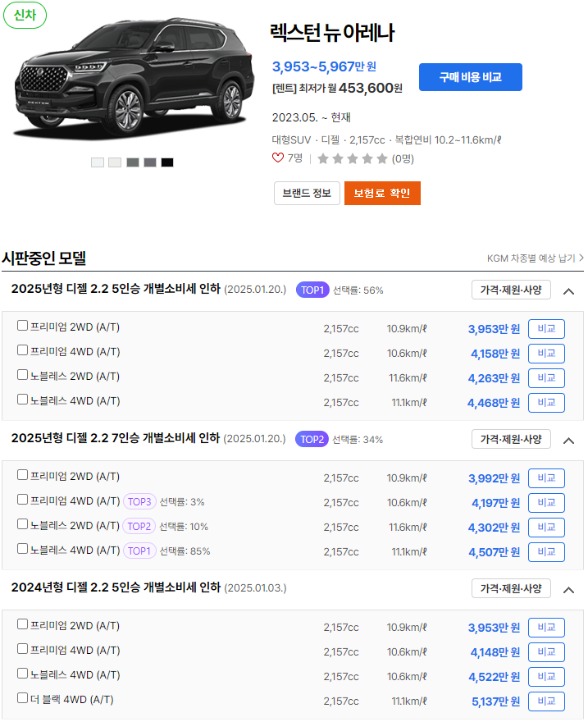Open KGM 차종별 예상 납기 link
The width and height of the screenshot is (588, 722).
point(535,258)
